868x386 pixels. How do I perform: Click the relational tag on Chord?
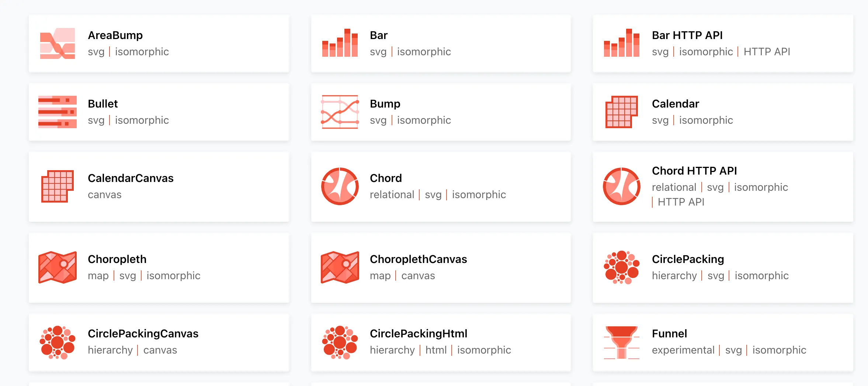(x=392, y=194)
